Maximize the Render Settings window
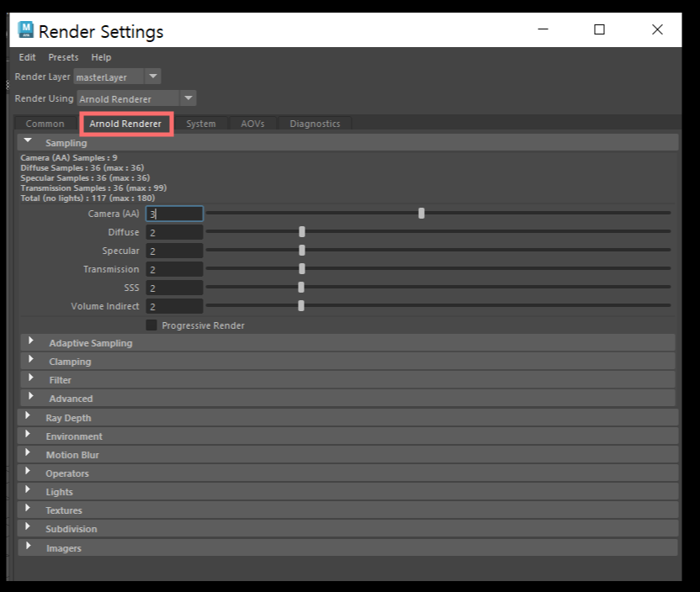This screenshot has height=592, width=700. pos(600,29)
